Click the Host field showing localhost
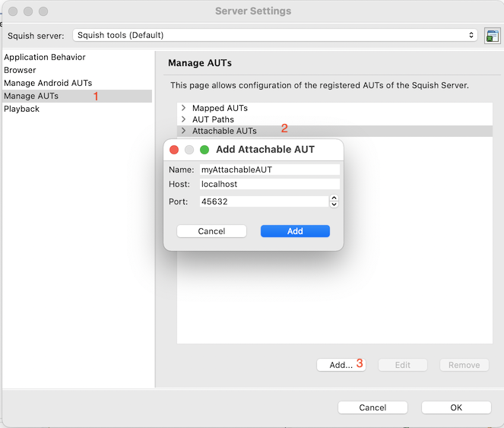 268,184
